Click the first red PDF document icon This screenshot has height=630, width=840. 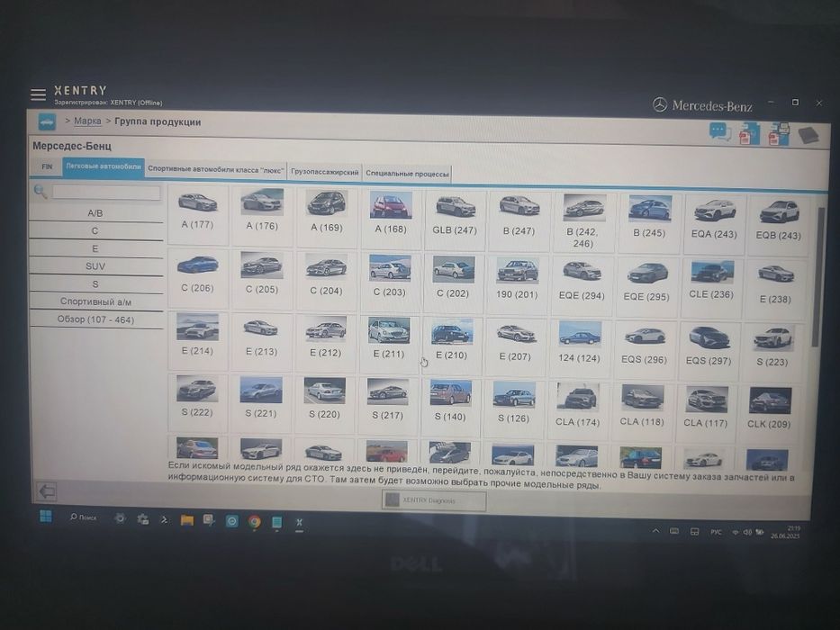[749, 133]
